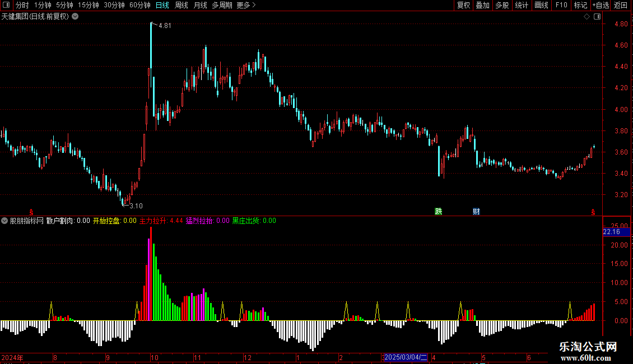633x364 pixels.
Task: Click month 12 on time axis
Action: click(247, 357)
